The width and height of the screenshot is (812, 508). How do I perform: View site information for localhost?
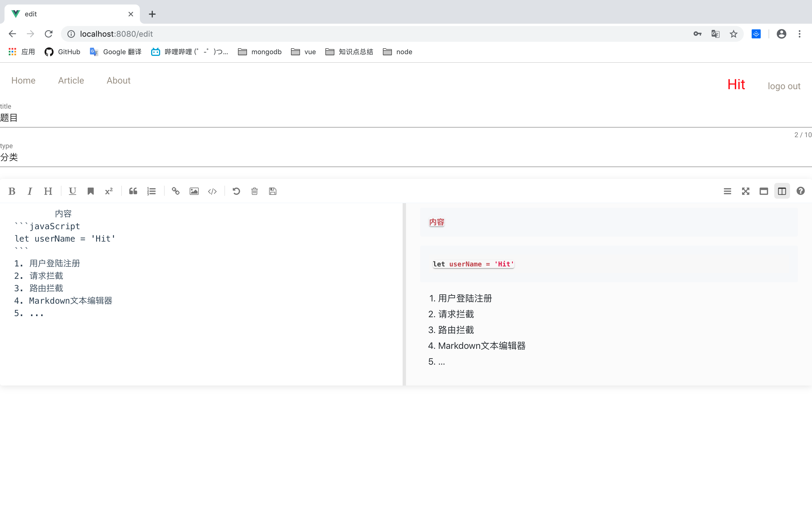click(71, 34)
